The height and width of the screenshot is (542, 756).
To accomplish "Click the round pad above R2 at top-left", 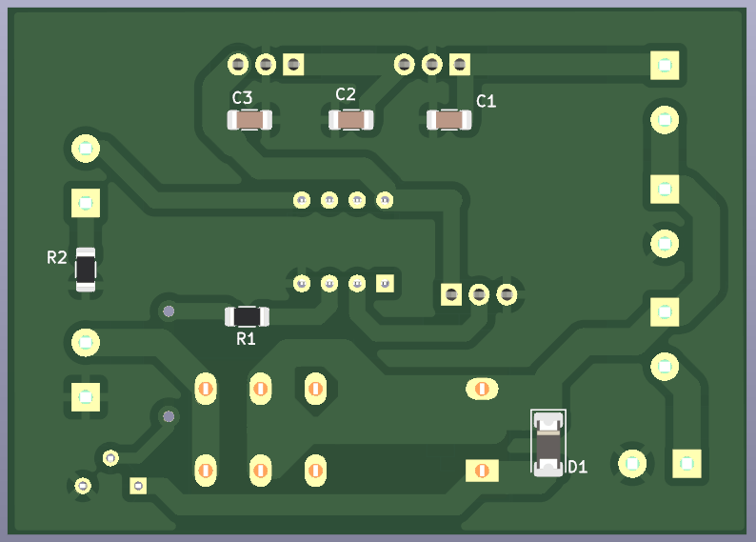I will pos(86,148).
